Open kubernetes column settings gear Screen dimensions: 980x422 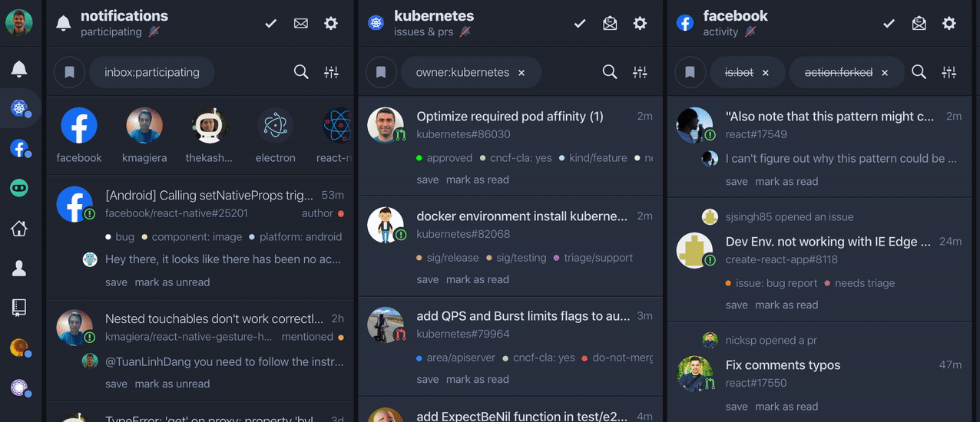[x=640, y=24]
